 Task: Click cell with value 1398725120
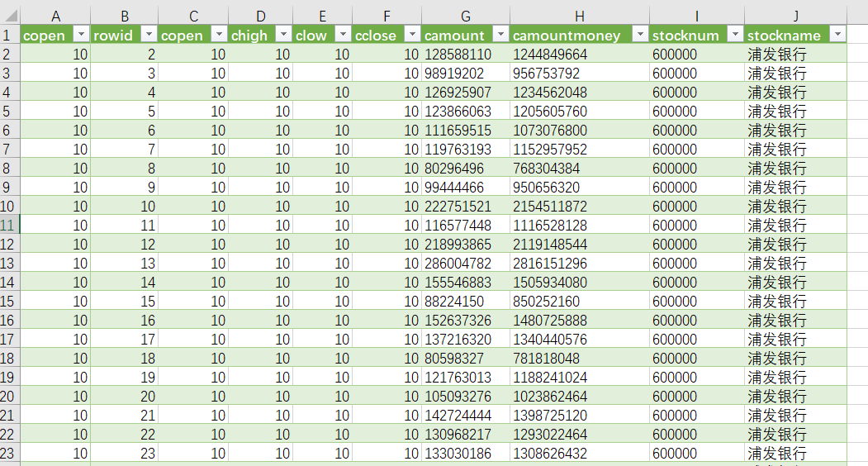pos(580,415)
